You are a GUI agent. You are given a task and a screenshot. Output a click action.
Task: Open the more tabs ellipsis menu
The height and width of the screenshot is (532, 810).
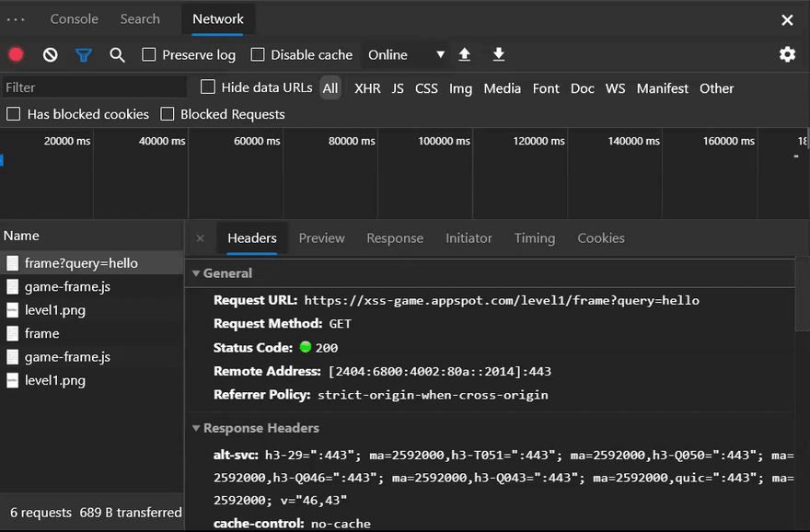coord(16,19)
